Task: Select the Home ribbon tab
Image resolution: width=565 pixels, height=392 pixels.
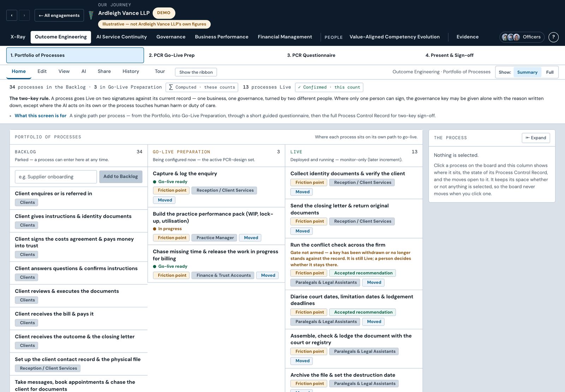Action: tap(19, 72)
